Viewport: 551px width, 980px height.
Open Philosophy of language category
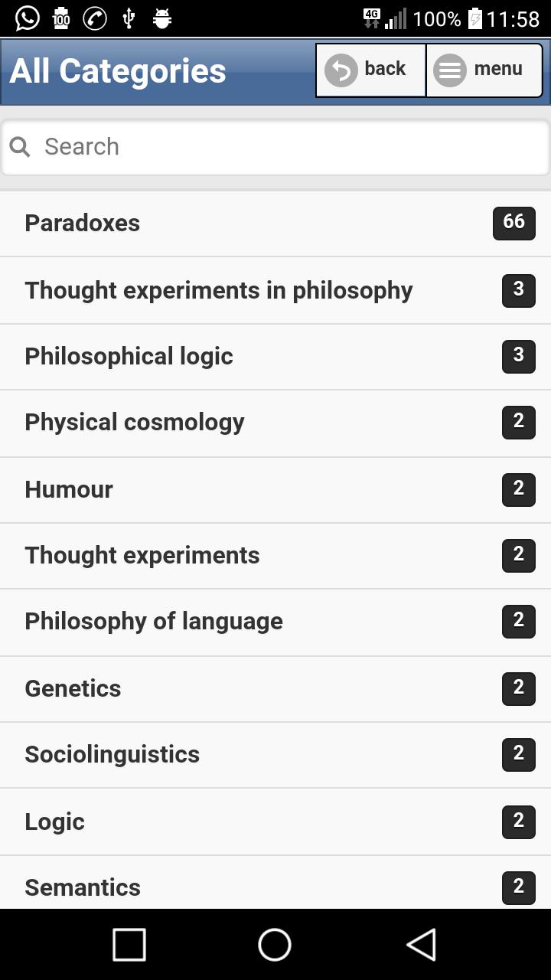(x=275, y=622)
